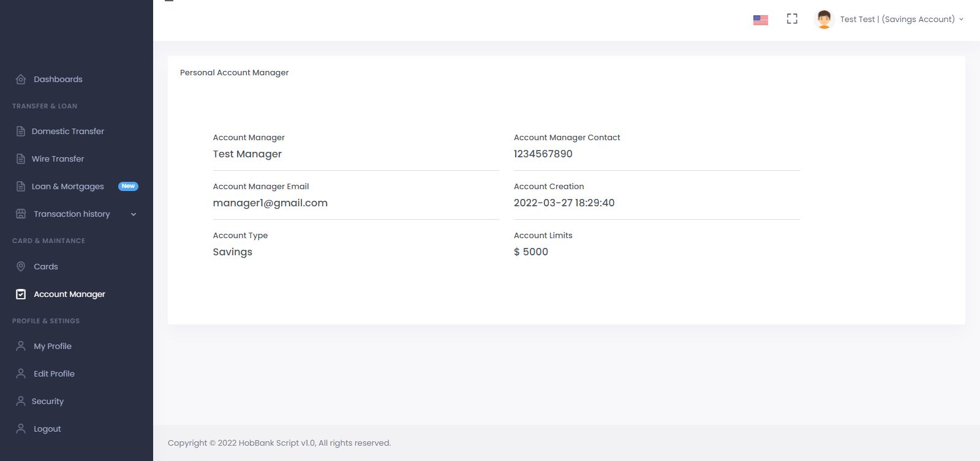Click the Wire Transfer document icon
980x461 pixels.
pos(21,159)
